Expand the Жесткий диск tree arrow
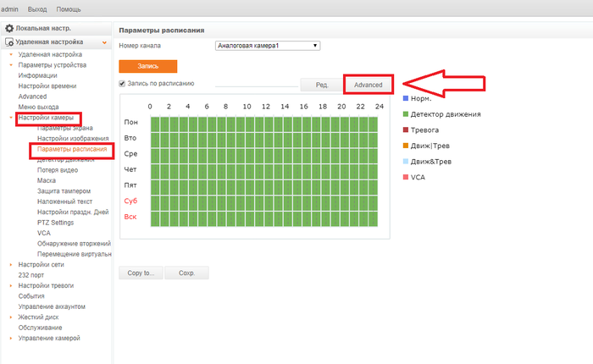 coord(11,317)
